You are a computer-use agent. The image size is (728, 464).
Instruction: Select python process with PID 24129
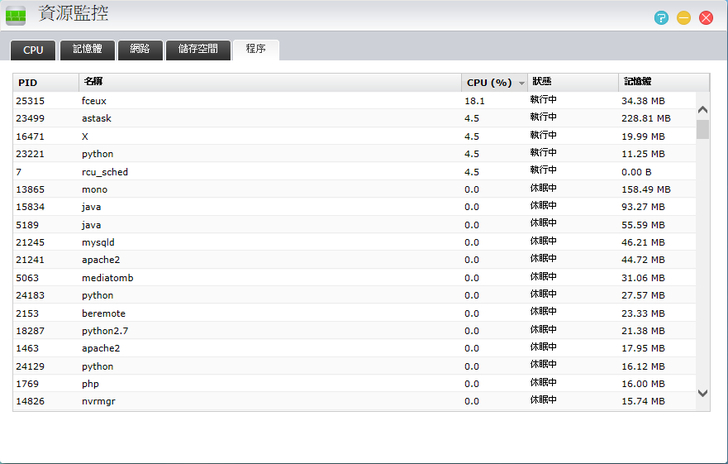click(x=354, y=366)
